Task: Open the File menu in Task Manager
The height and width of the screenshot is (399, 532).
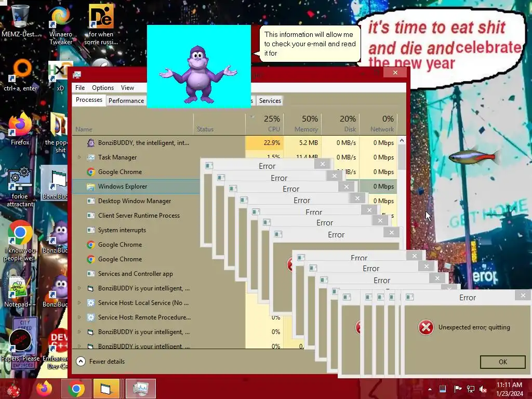Action: [x=80, y=87]
